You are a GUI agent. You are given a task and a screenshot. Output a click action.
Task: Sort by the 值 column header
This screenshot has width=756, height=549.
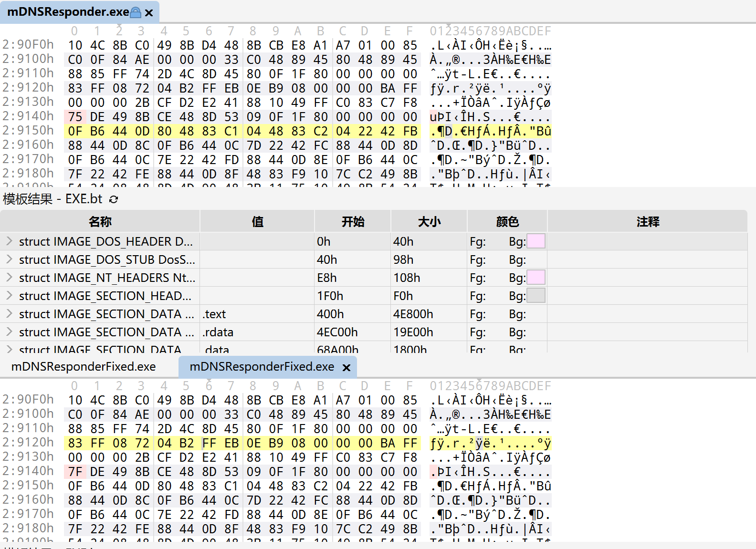(257, 221)
